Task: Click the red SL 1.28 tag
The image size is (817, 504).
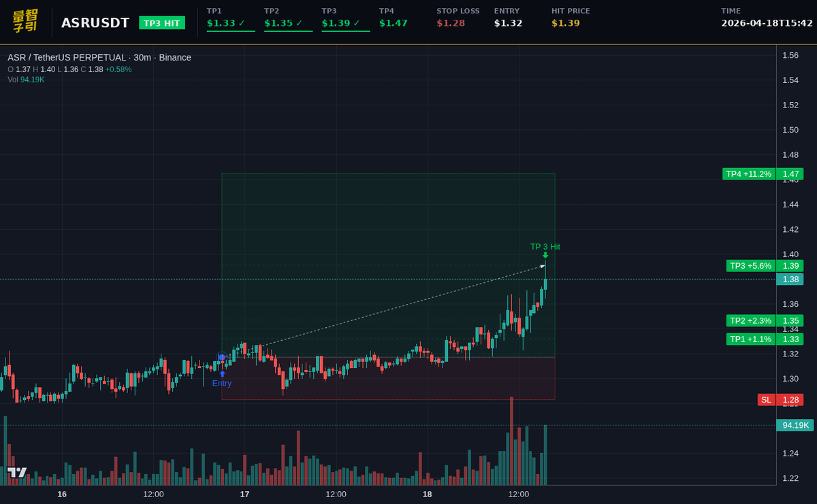Action: click(780, 400)
